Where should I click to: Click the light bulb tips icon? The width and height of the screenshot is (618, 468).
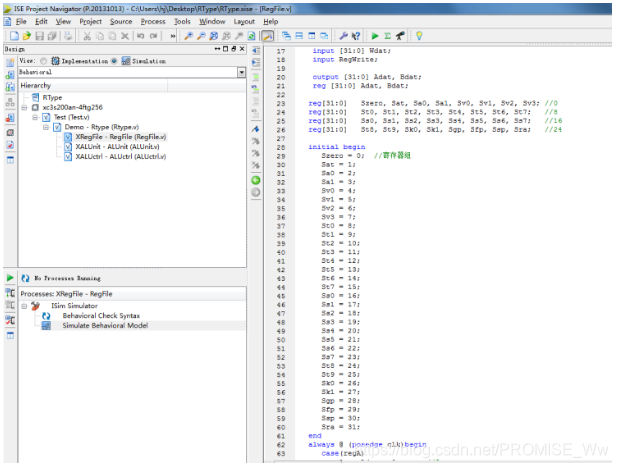click(x=419, y=36)
